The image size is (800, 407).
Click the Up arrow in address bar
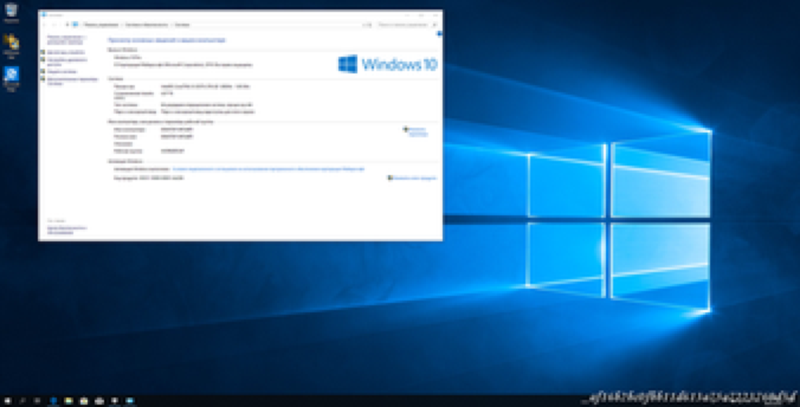click(67, 24)
